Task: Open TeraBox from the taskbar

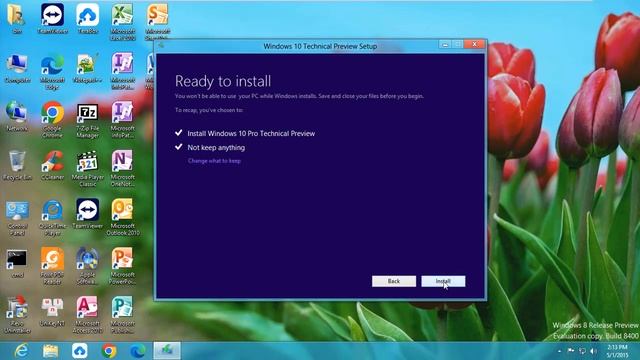Action: pyautogui.click(x=80, y=351)
